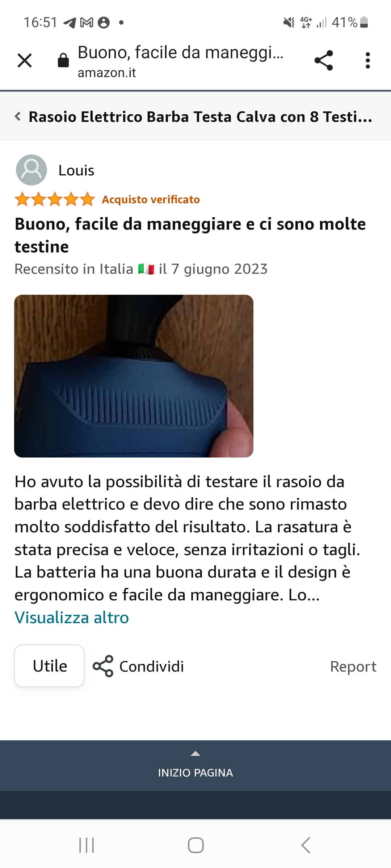Tap the five-star rating
The width and height of the screenshot is (391, 868).
55,199
